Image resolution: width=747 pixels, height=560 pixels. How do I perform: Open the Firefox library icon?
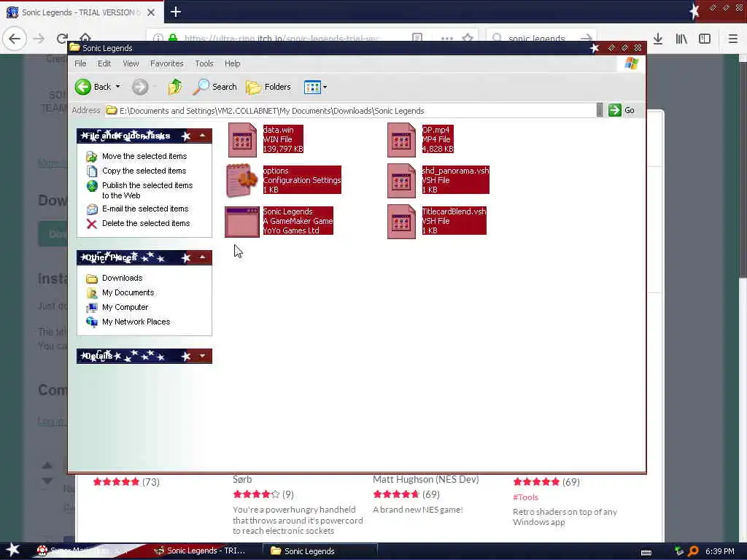click(681, 39)
